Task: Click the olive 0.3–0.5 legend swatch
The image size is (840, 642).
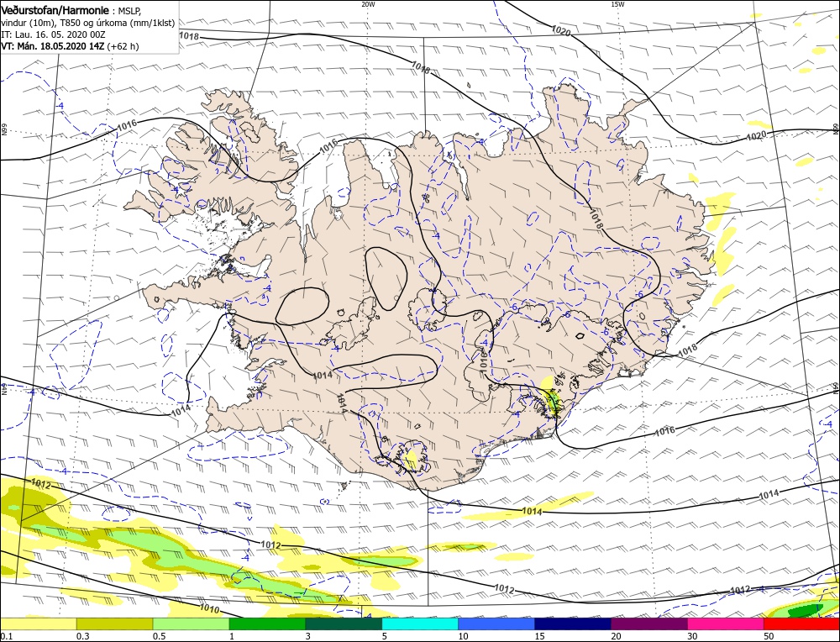Action: (x=114, y=624)
